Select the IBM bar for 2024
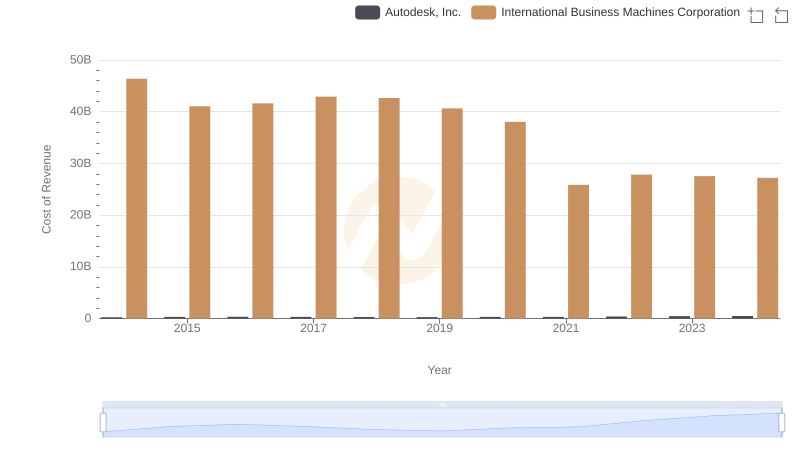Image resolution: width=800 pixels, height=461 pixels. coord(768,248)
